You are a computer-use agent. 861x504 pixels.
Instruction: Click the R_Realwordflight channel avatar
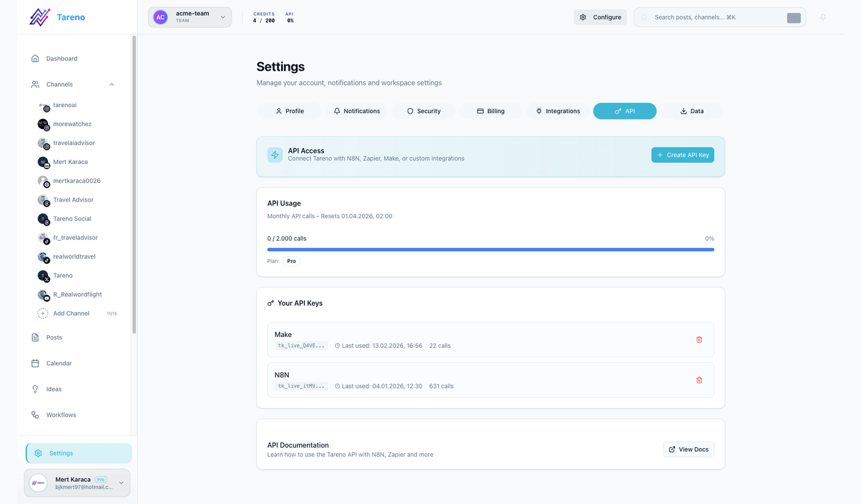tap(43, 295)
